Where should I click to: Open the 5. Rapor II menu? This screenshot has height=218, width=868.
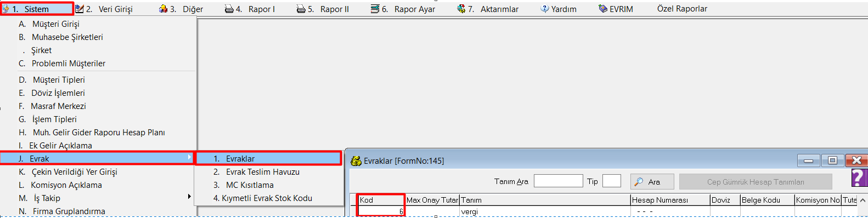click(x=323, y=9)
